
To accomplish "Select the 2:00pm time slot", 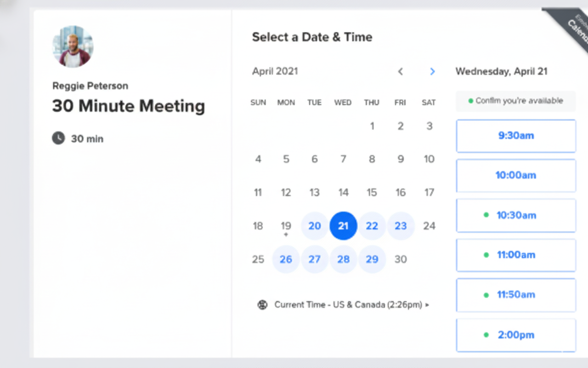I will [515, 335].
